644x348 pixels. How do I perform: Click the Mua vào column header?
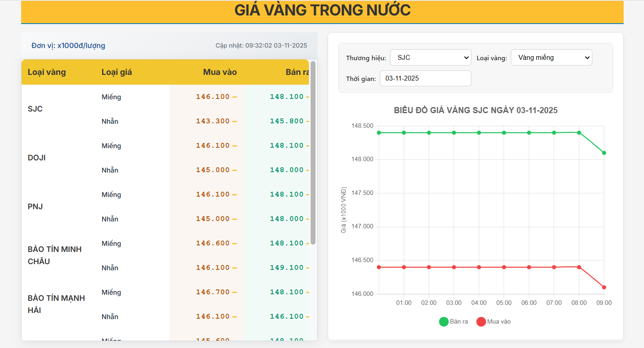point(220,72)
